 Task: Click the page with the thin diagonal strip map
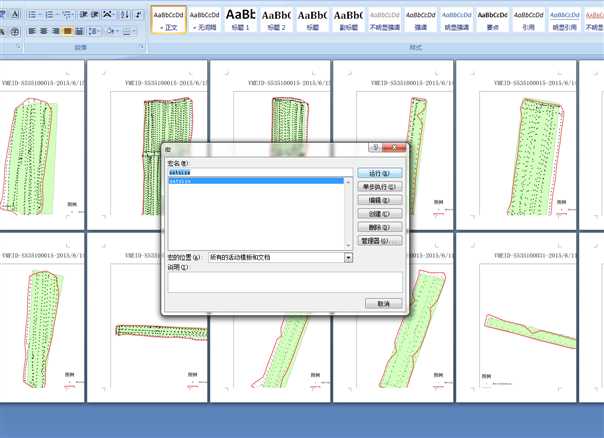pyautogui.click(x=516, y=318)
